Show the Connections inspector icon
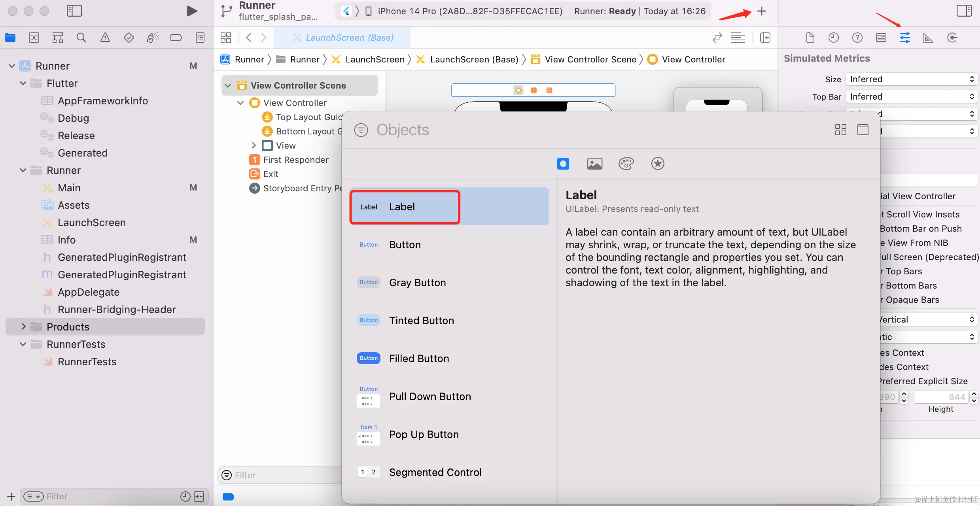The width and height of the screenshot is (980, 506). click(952, 38)
